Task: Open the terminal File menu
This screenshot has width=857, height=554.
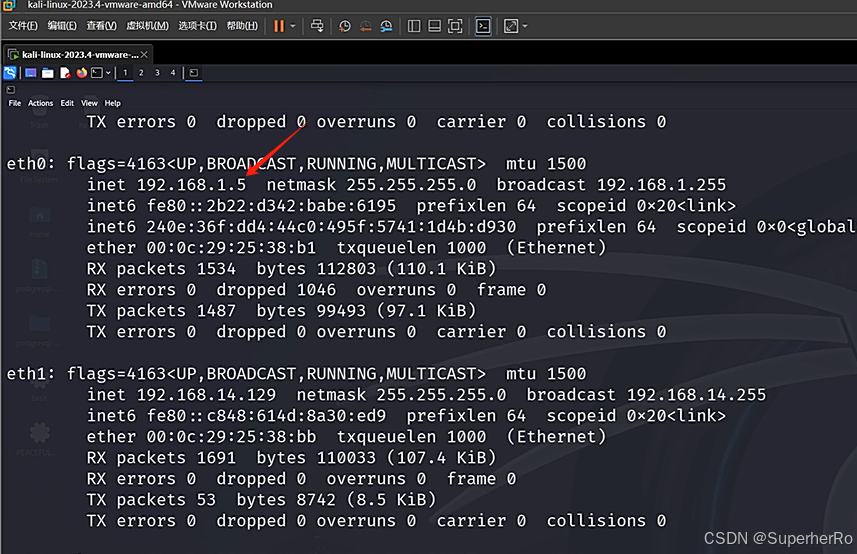Action: (15, 103)
